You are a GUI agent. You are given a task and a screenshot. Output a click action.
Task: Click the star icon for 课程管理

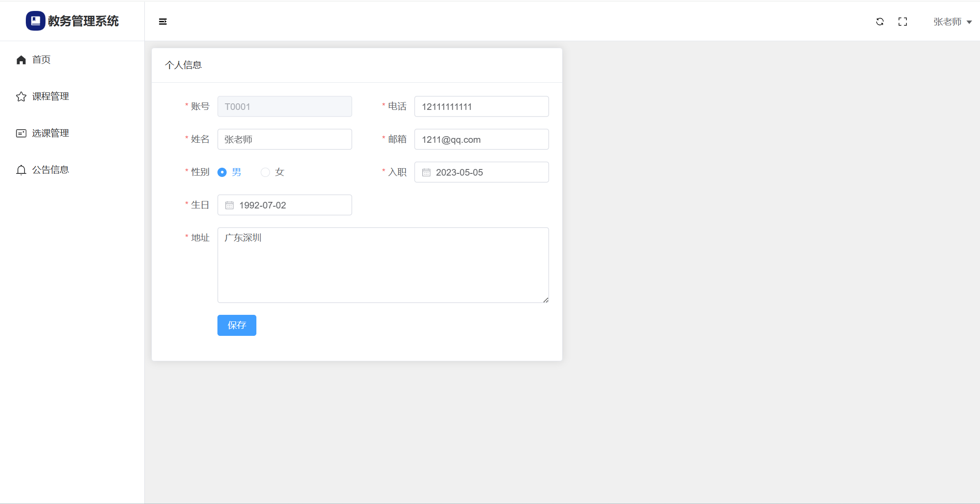(21, 97)
